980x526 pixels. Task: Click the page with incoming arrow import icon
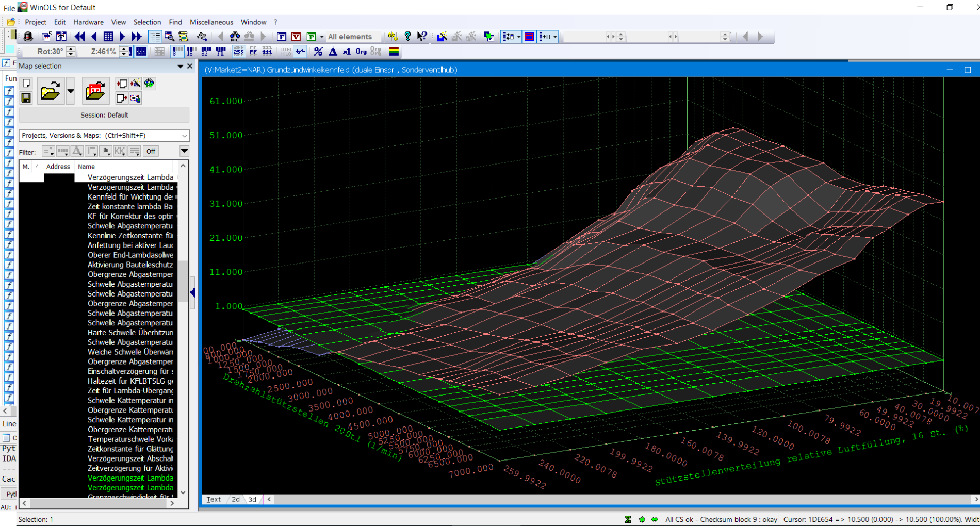click(x=122, y=84)
